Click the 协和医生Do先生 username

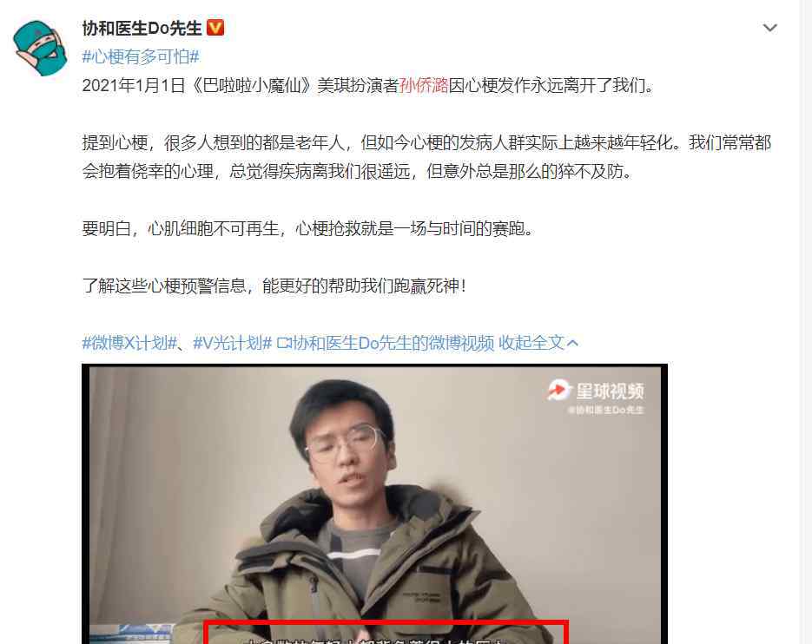[142, 28]
